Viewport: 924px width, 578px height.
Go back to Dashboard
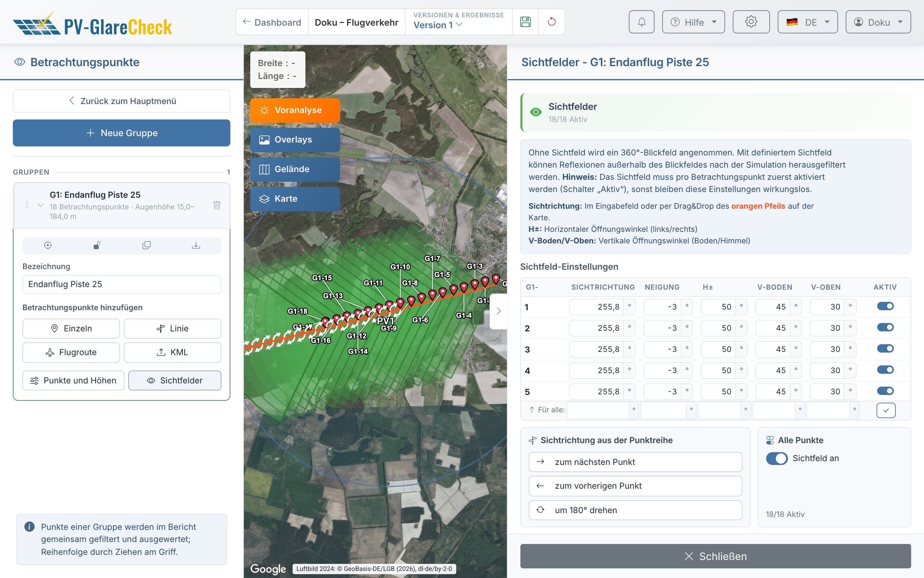272,22
